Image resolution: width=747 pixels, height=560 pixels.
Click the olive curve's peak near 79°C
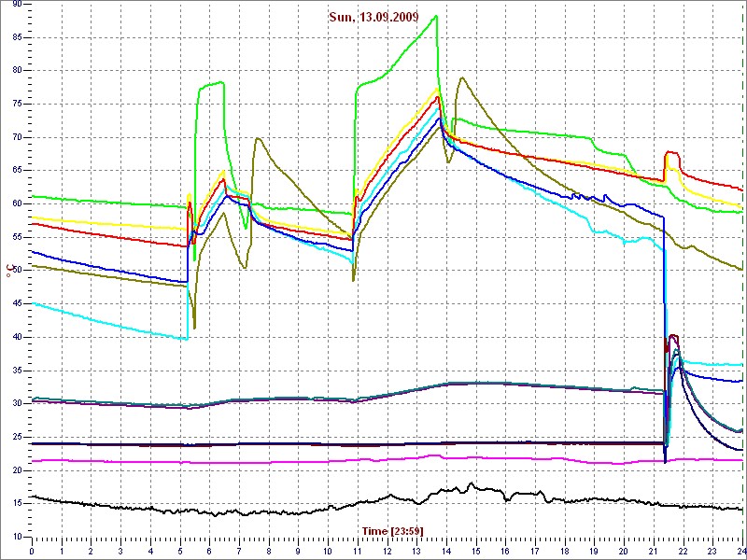point(461,77)
